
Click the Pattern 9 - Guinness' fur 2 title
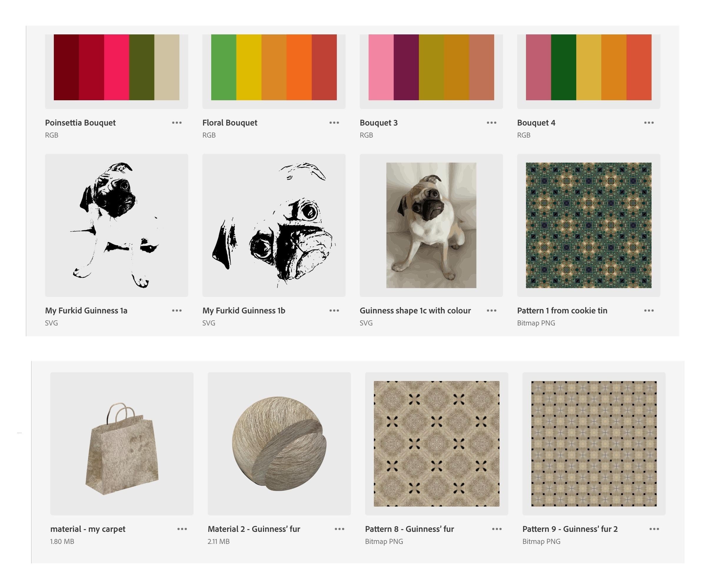coord(570,529)
